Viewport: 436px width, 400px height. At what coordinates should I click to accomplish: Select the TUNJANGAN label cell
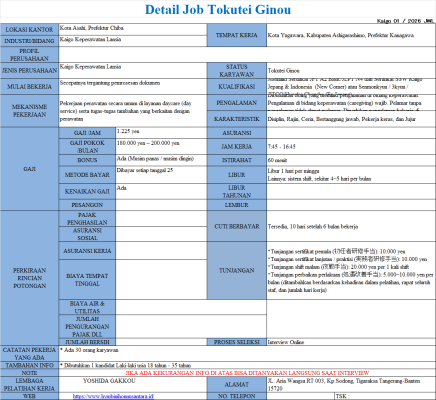point(237,270)
